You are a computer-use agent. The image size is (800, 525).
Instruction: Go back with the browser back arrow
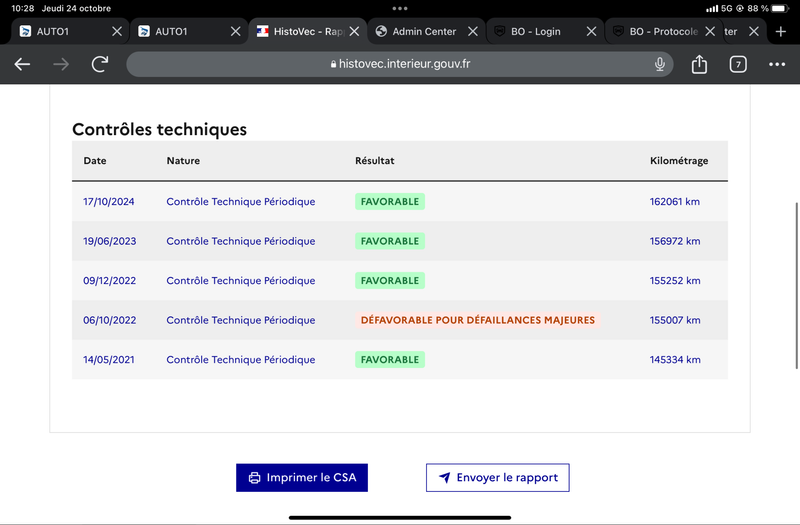click(22, 64)
